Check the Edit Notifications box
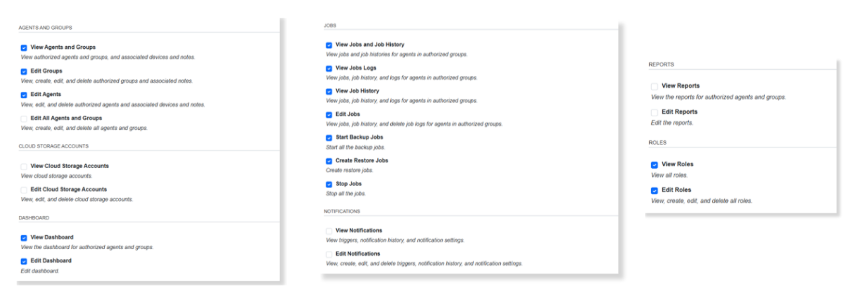Viewport: 868px width, 303px height. 329,254
